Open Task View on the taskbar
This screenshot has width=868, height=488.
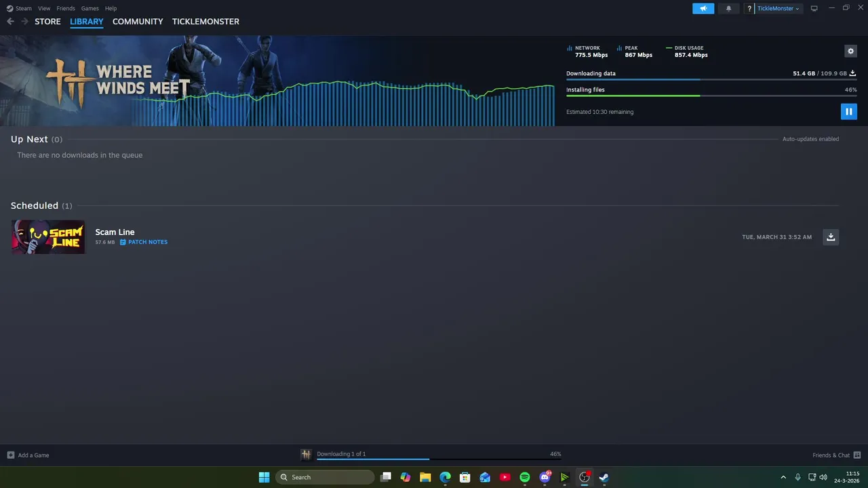(386, 477)
